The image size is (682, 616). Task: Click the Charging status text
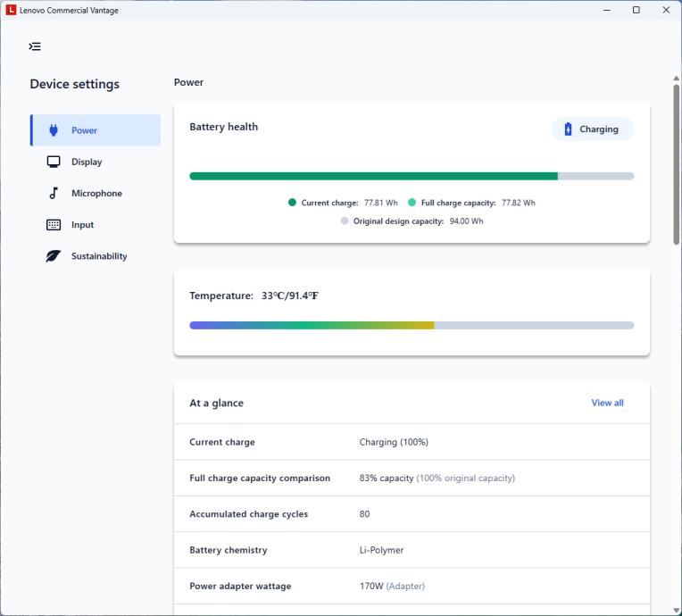point(599,129)
